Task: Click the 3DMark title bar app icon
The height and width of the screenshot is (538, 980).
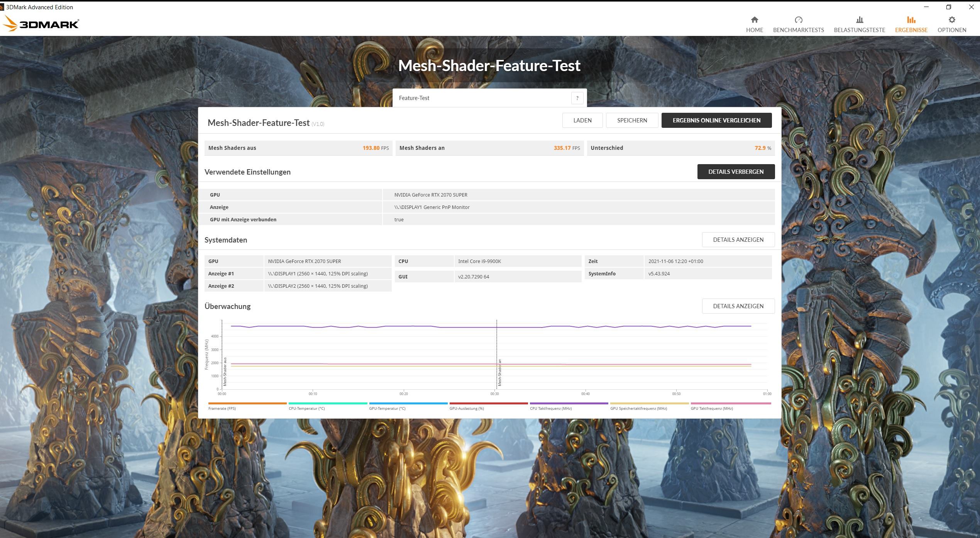Action: (2, 7)
